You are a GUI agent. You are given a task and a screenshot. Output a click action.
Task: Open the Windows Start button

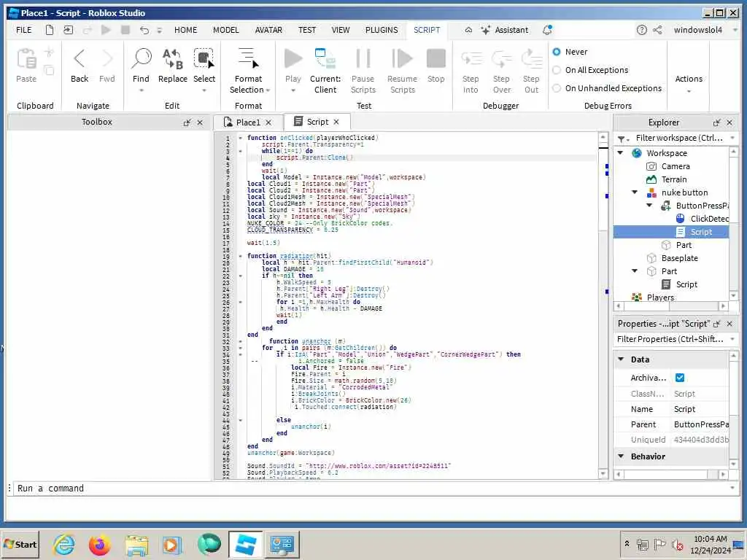click(x=20, y=545)
